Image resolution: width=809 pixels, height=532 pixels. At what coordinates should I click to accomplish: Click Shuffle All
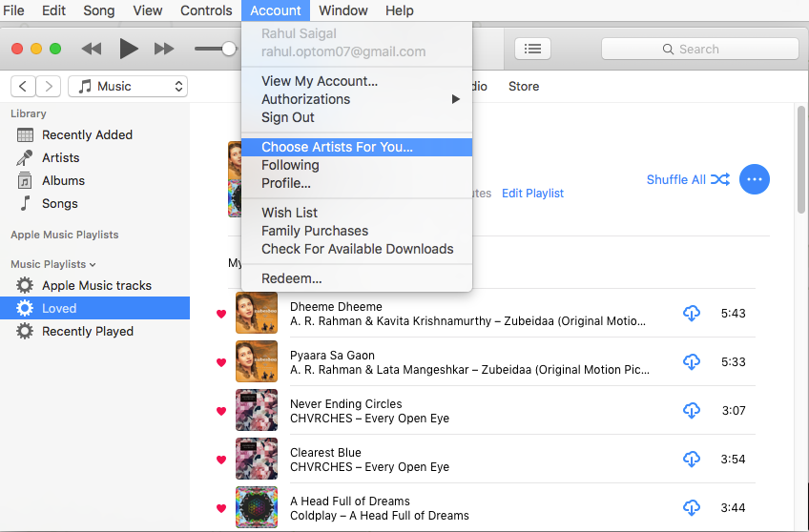688,179
